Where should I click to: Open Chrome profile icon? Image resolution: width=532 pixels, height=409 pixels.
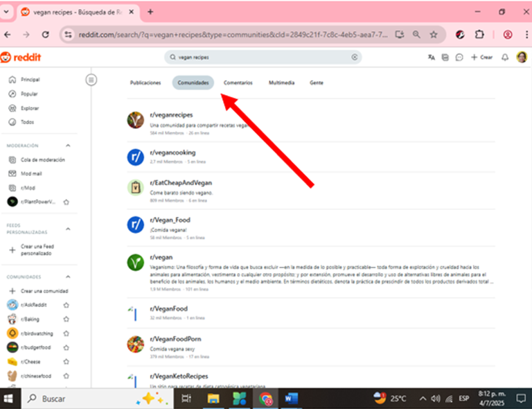508,34
